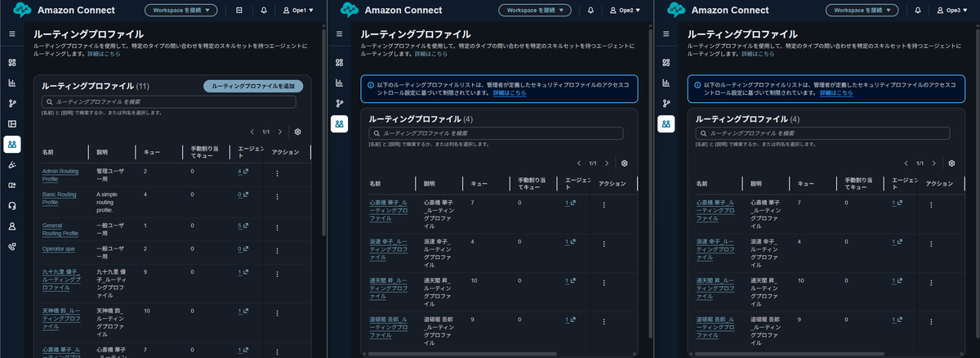The height and width of the screenshot is (358, 980).
Task: Focus the profile search field in Ope3 window
Action: click(822, 133)
